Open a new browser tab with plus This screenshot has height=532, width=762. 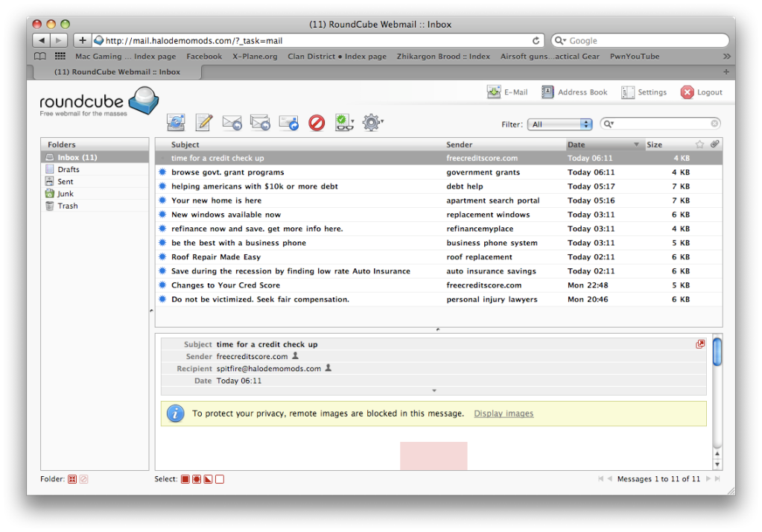point(726,72)
